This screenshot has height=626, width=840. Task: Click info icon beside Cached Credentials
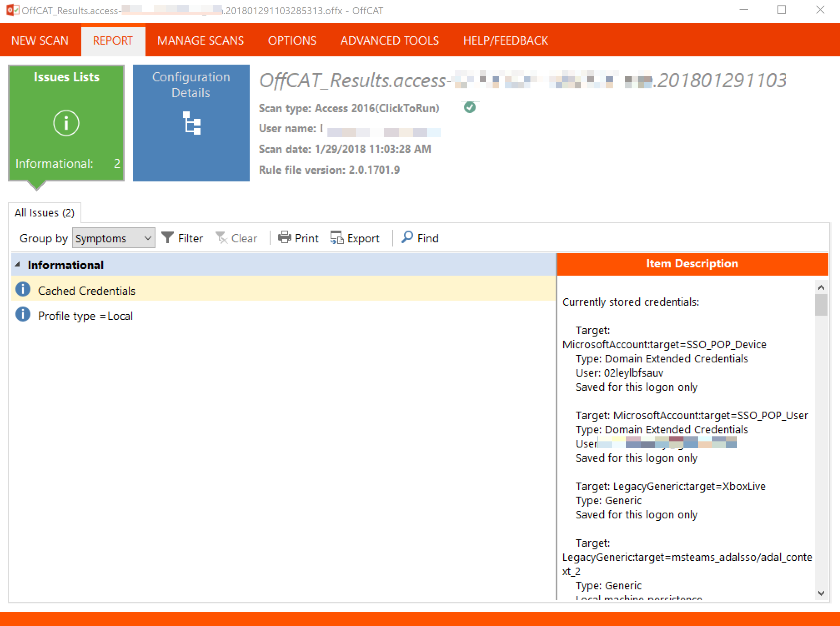(x=23, y=289)
